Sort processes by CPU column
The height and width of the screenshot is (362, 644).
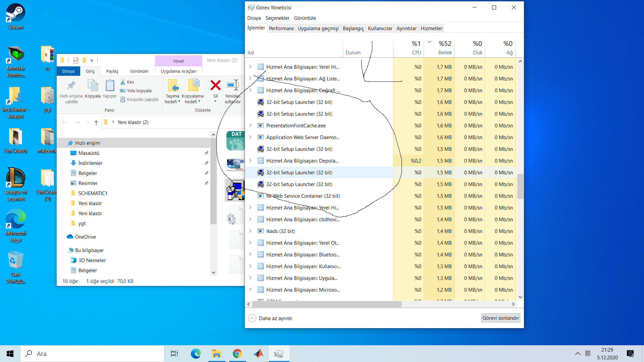coord(409,48)
